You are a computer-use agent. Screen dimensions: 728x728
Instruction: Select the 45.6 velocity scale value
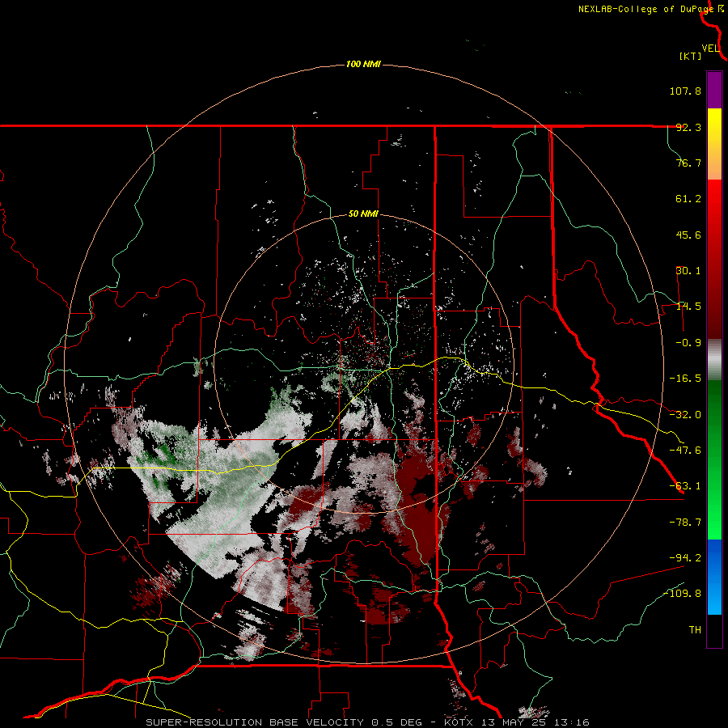click(688, 235)
